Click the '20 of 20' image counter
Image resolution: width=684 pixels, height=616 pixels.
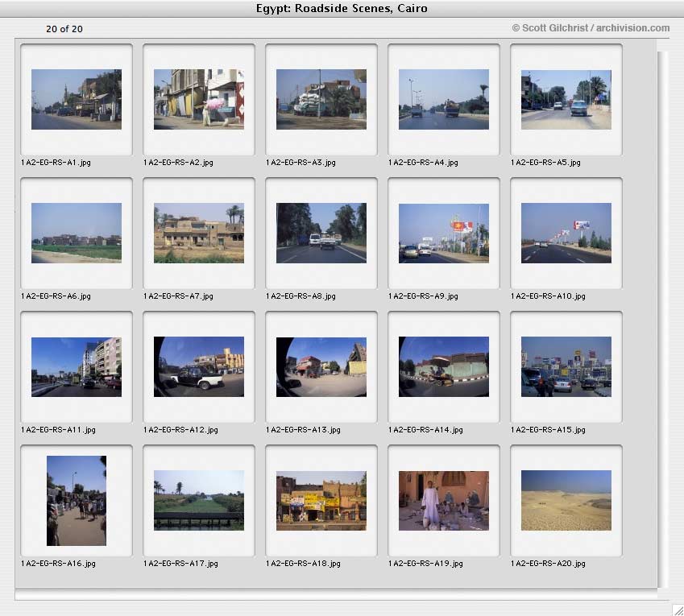64,29
